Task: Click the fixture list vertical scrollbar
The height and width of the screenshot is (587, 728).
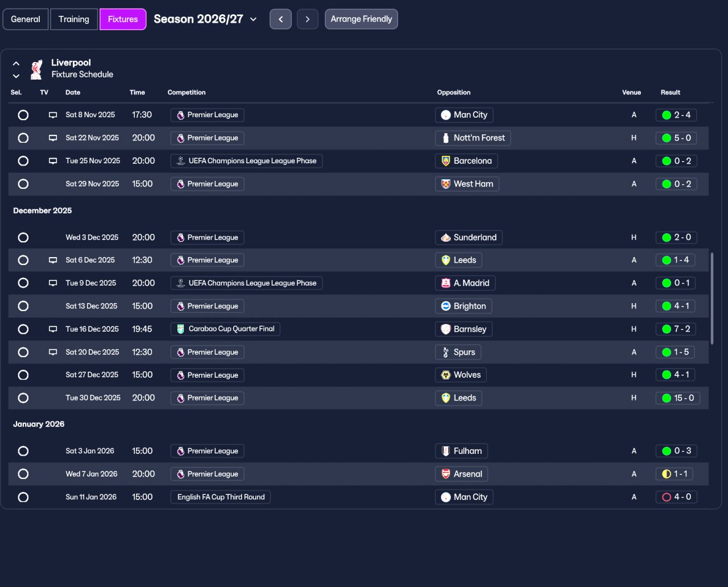Action: pos(712,299)
